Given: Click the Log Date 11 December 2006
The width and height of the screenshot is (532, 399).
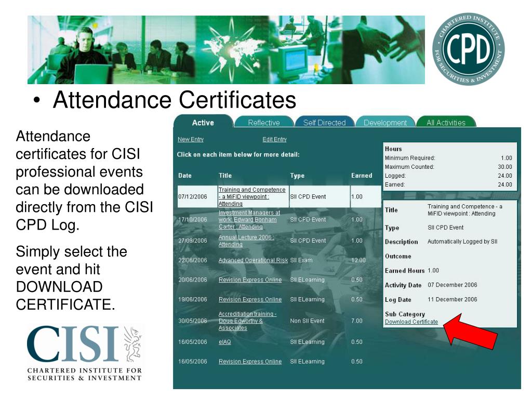Looking at the screenshot, I should click(453, 299).
